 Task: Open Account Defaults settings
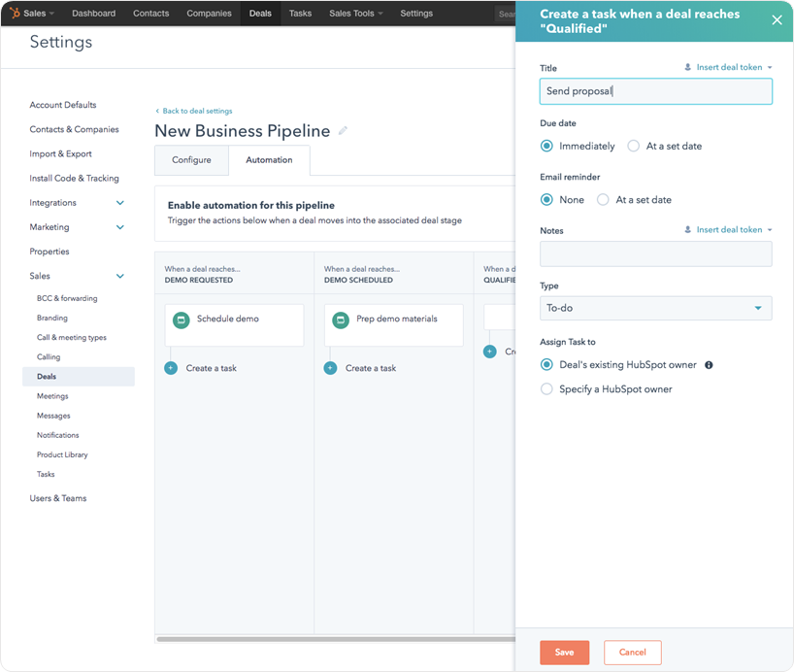(63, 105)
